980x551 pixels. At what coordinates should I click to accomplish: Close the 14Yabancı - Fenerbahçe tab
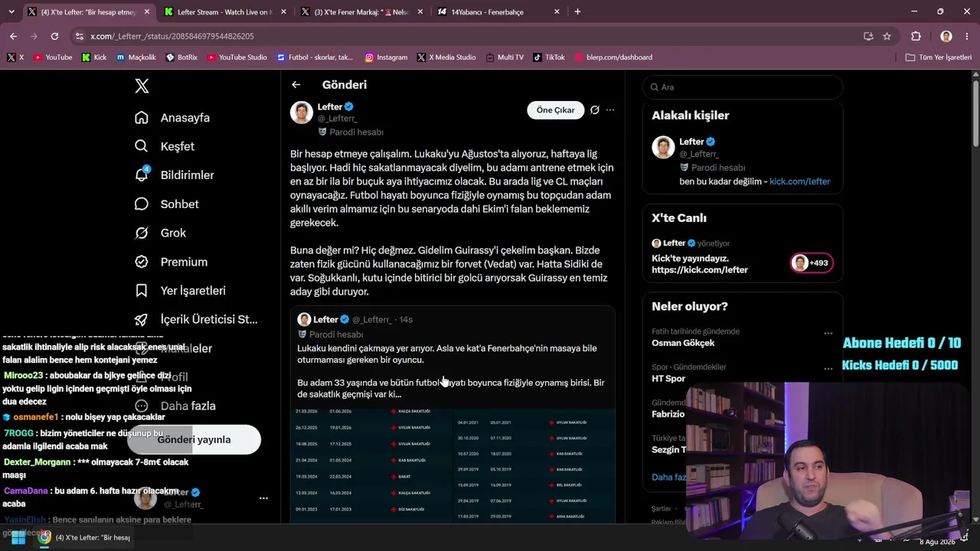[x=557, y=12]
